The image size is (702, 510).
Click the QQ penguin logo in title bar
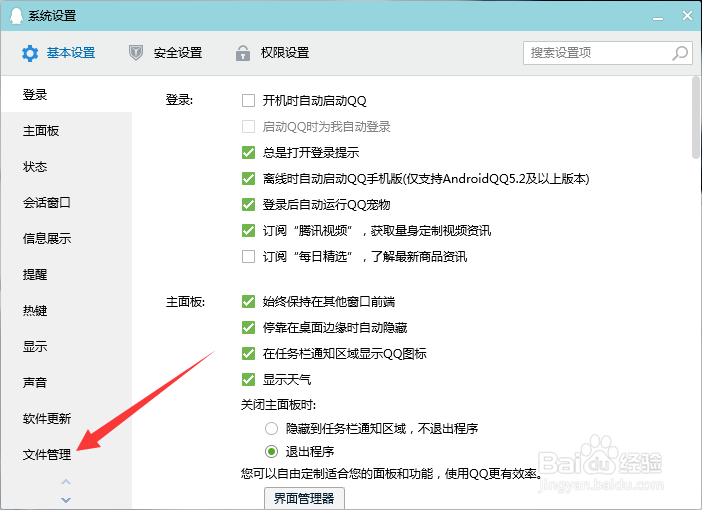coord(16,16)
